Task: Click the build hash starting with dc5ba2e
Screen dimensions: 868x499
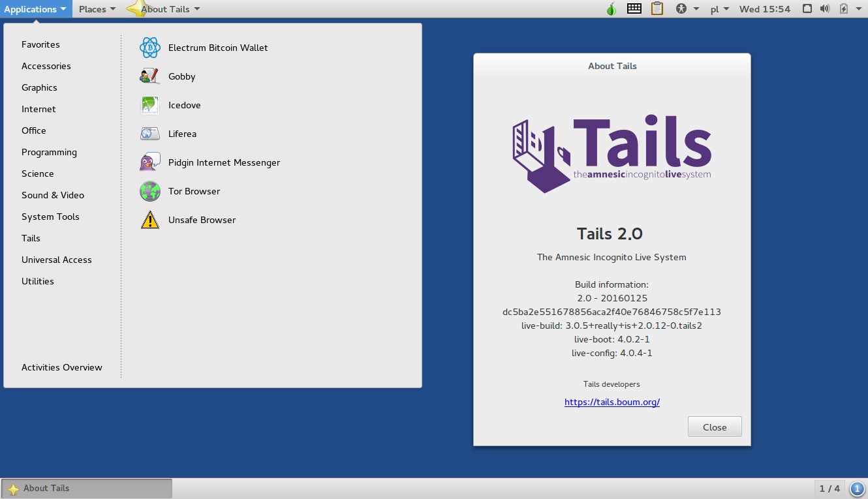Action: click(x=612, y=312)
